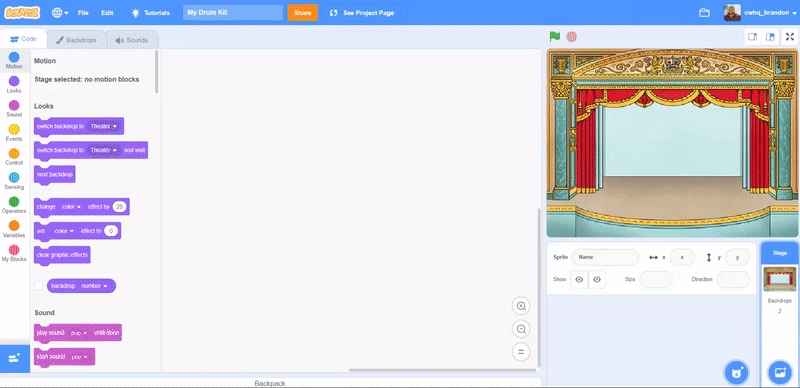This screenshot has height=388, width=800.
Task: Switch to the Backdrops tab
Action: (x=76, y=40)
